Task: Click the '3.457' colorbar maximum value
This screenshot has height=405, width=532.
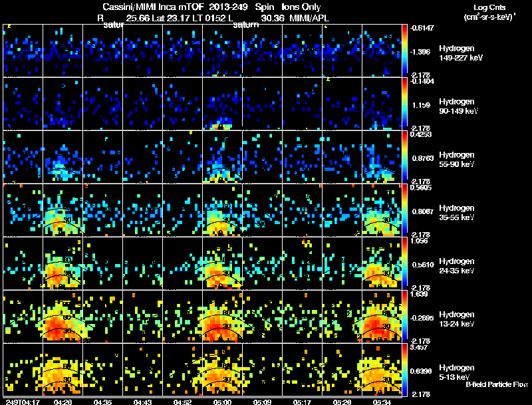Action: [x=419, y=347]
